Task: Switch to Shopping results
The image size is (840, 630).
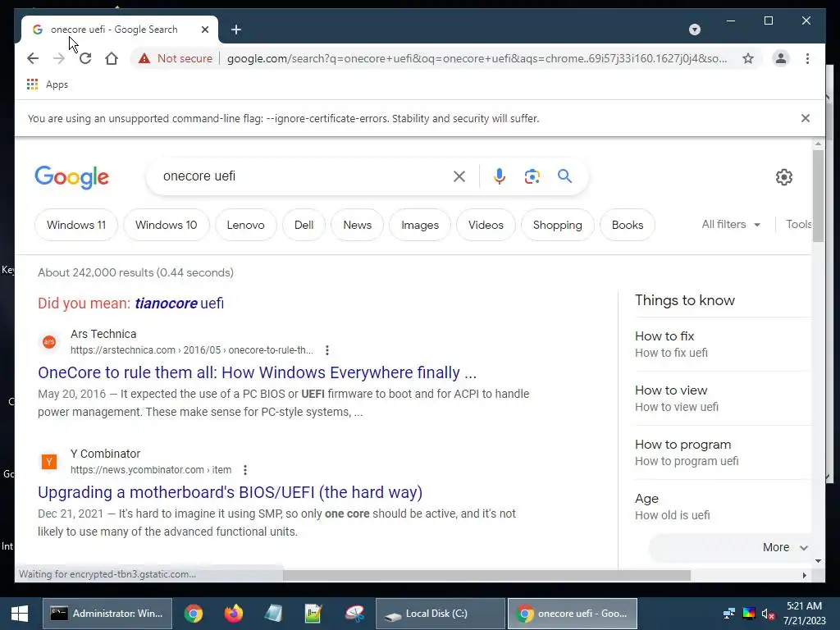Action: pyautogui.click(x=557, y=225)
